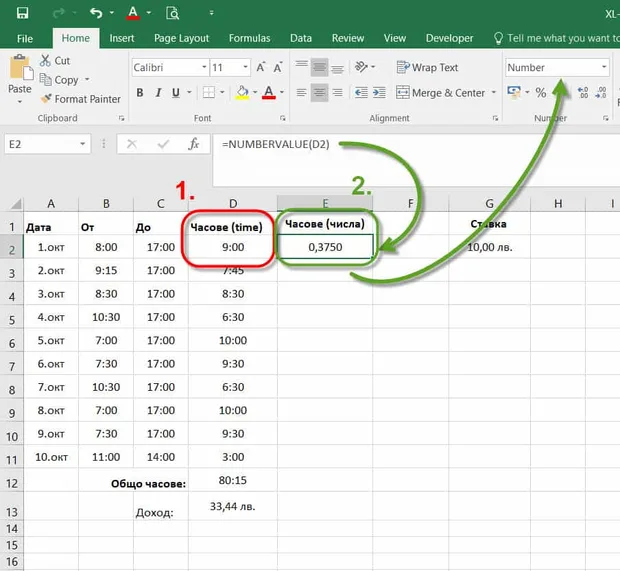This screenshot has height=571, width=620.
Task: Open the Insert Function fx button
Action: pyautogui.click(x=193, y=144)
